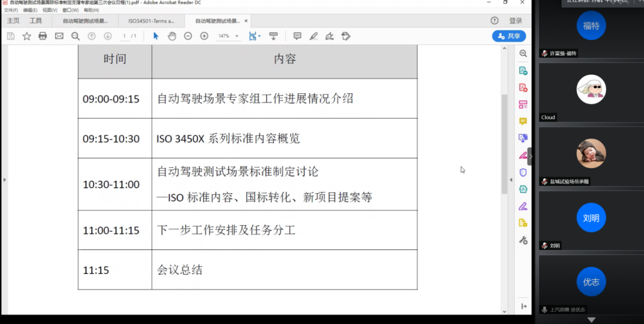The image size is (644, 324).
Task: Click the zoom in plus icon
Action: coord(204,36)
